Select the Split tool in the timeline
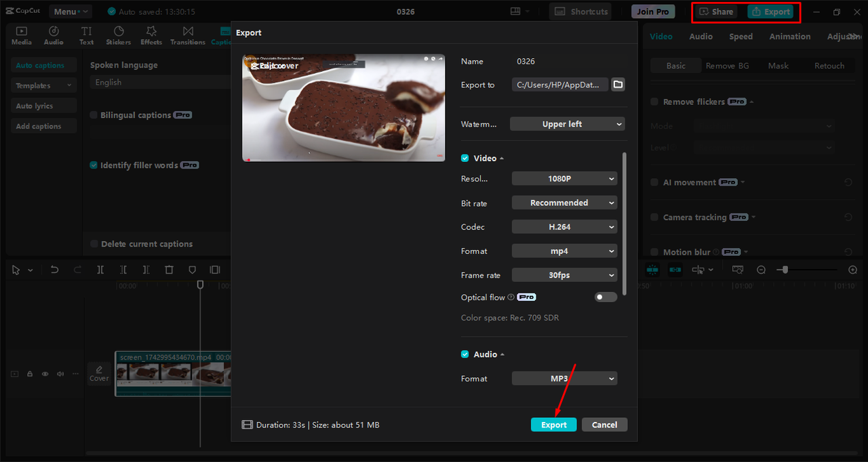Screen dimensions: 868x462 pos(100,270)
